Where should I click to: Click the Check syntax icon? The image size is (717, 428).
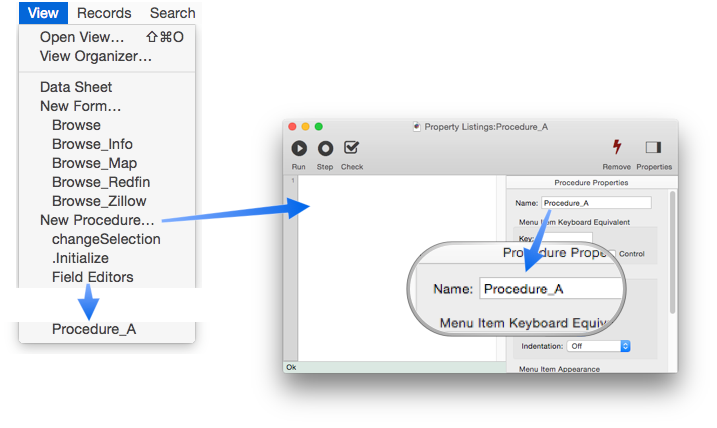pos(351,148)
